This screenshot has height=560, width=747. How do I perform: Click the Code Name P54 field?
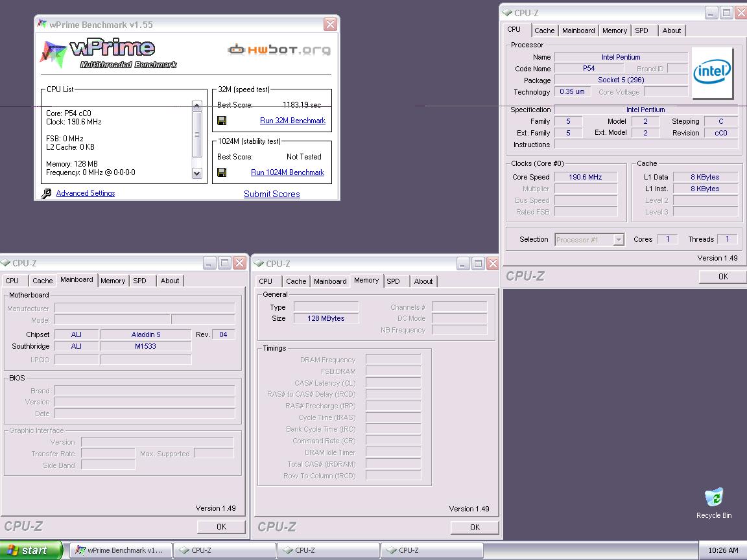[x=589, y=69]
